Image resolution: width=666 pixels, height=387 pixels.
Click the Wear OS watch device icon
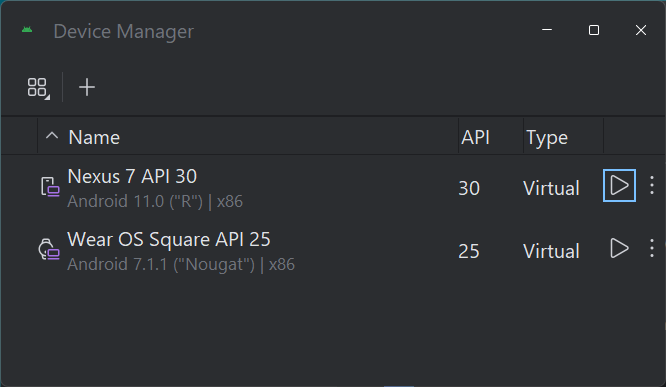49,249
